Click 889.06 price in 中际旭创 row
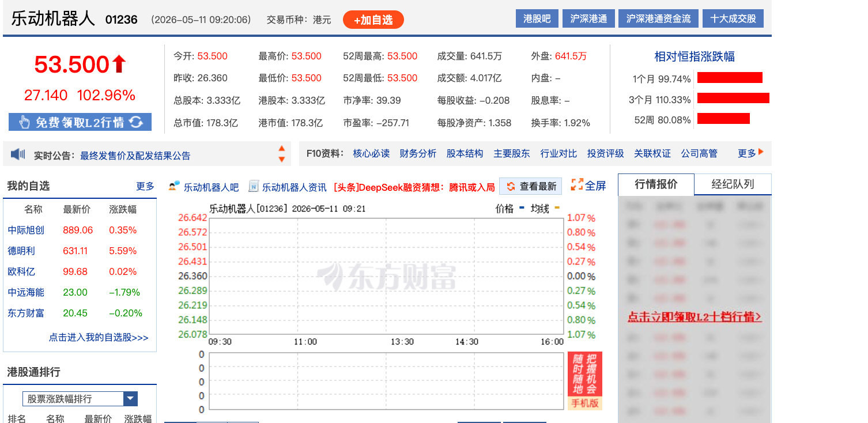Image resolution: width=868 pixels, height=423 pixels. pyautogui.click(x=78, y=230)
